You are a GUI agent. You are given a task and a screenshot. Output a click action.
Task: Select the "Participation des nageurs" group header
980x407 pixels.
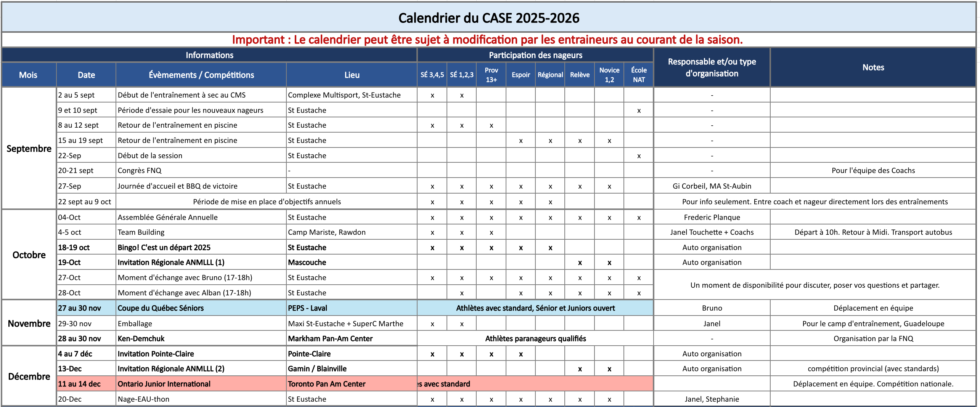(x=535, y=55)
